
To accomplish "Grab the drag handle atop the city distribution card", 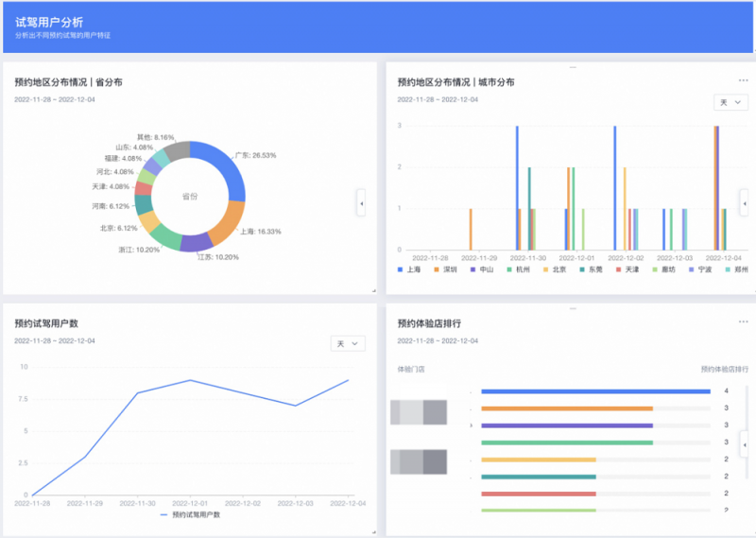I will (572, 68).
